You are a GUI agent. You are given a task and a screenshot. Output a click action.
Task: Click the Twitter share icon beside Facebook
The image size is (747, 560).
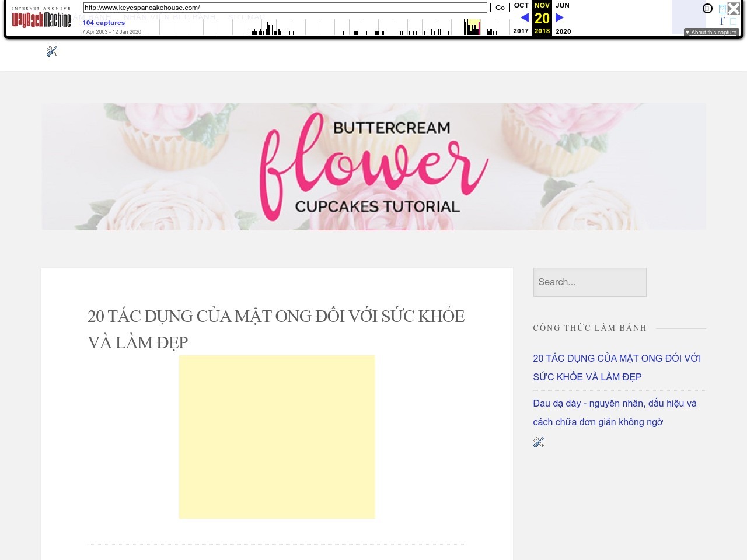734,22
